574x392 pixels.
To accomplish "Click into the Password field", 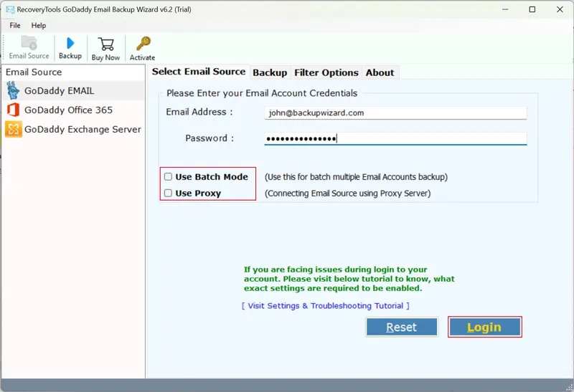I will pyautogui.click(x=395, y=138).
